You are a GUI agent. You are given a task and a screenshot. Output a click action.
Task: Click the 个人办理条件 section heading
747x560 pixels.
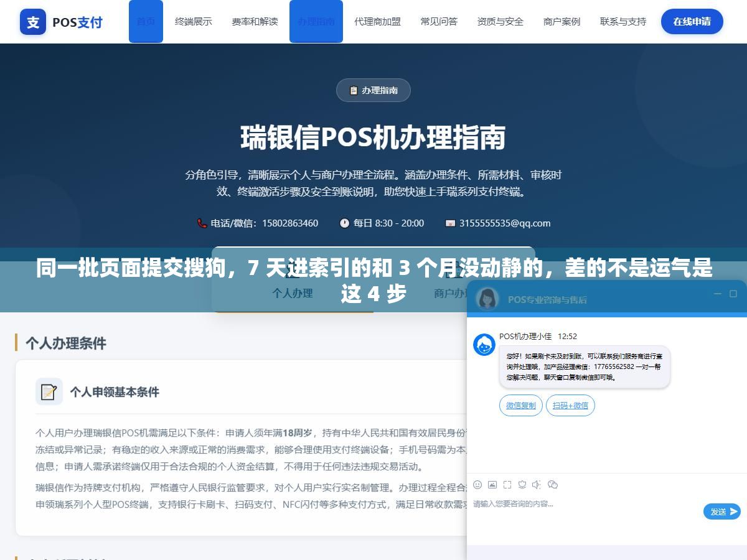pyautogui.click(x=66, y=343)
